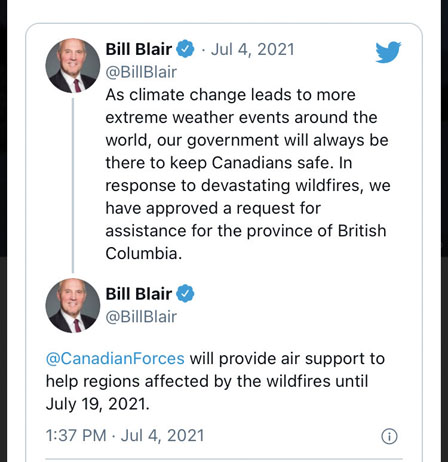The height and width of the screenshot is (462, 448).
Task: Open the Jul 4, 2021 date of first tweet
Action: [x=253, y=49]
